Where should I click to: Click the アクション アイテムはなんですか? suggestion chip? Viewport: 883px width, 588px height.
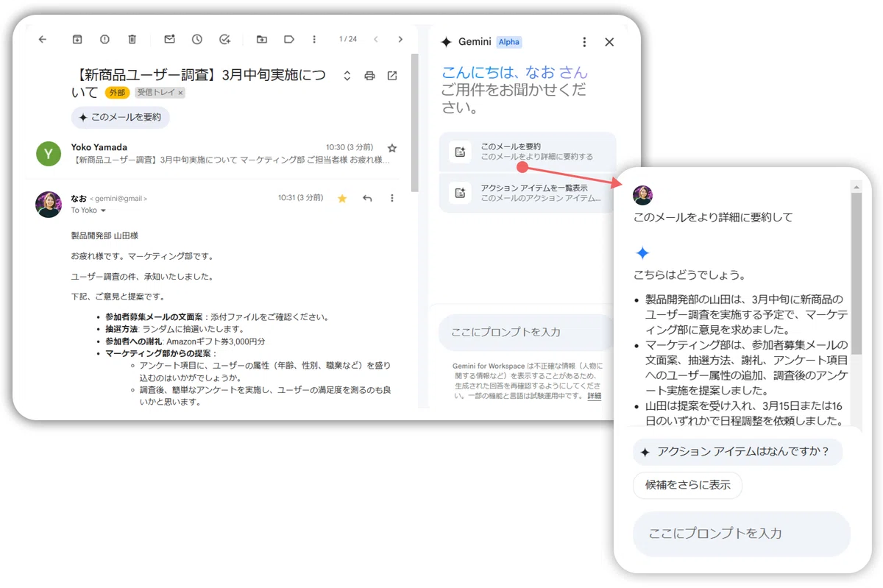click(x=737, y=452)
